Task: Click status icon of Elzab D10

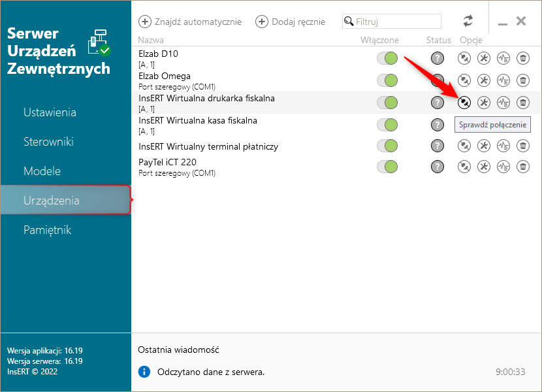Action: (x=438, y=58)
